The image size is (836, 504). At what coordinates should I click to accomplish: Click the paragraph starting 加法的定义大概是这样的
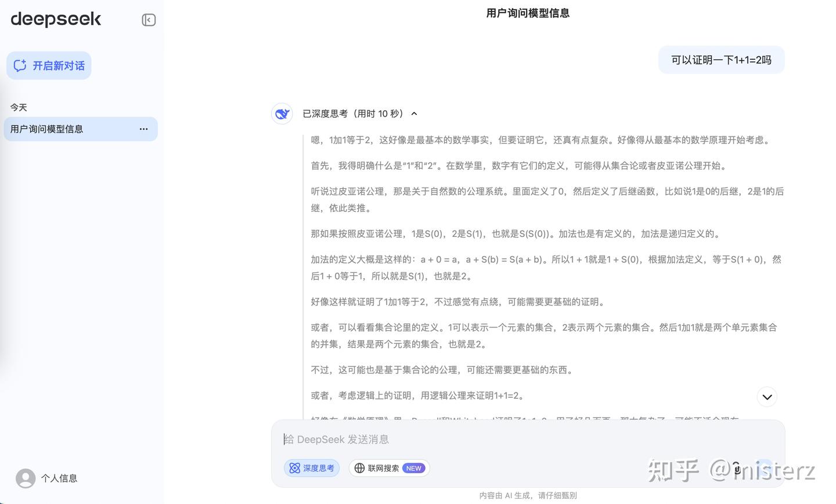(x=546, y=268)
